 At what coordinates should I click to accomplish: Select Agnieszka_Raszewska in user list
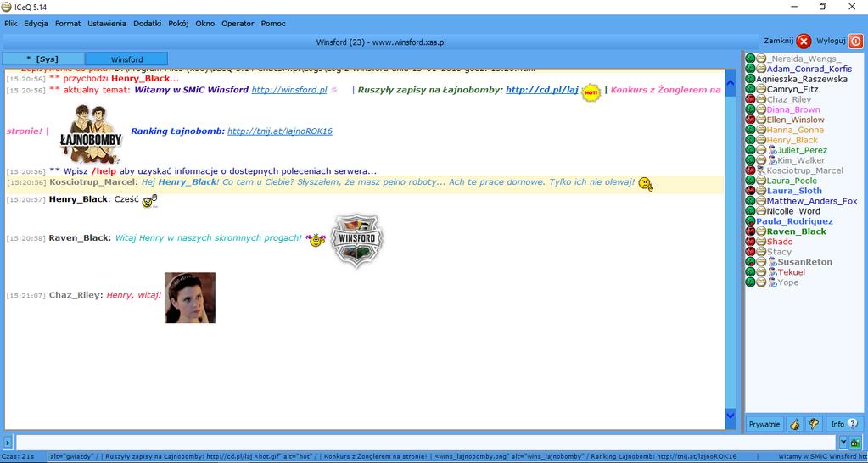pyautogui.click(x=802, y=79)
